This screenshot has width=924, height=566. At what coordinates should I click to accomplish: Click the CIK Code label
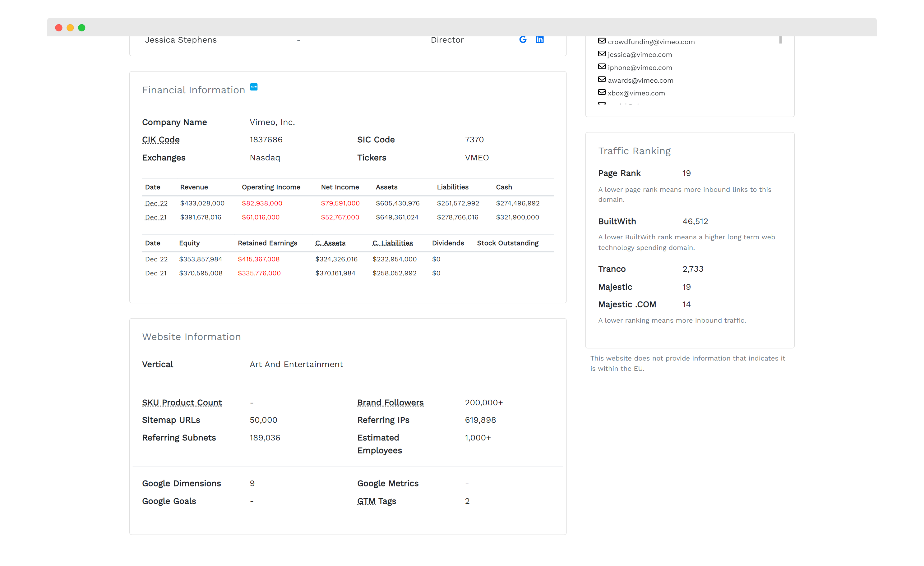[x=160, y=140]
